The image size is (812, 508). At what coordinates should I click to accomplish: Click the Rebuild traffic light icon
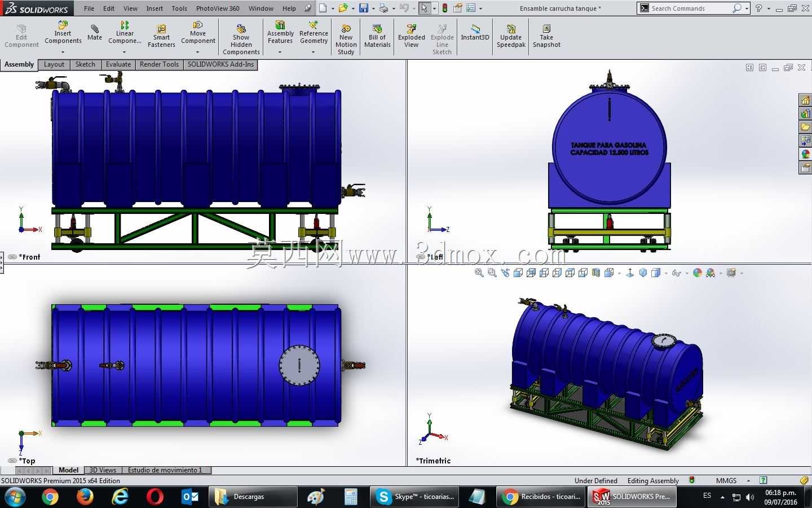445,8
